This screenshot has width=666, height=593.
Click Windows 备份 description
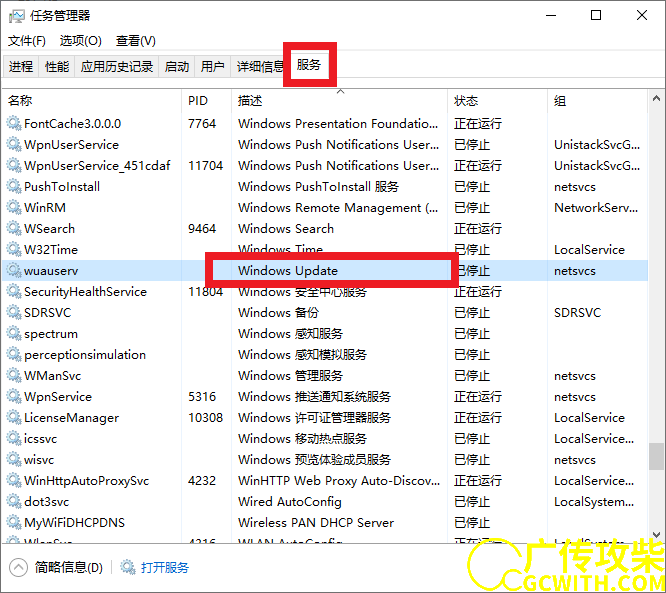[x=279, y=313]
